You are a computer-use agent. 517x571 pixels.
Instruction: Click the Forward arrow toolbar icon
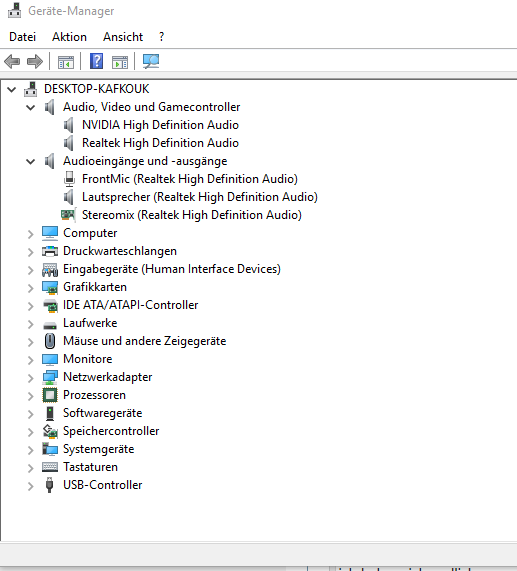[x=35, y=61]
